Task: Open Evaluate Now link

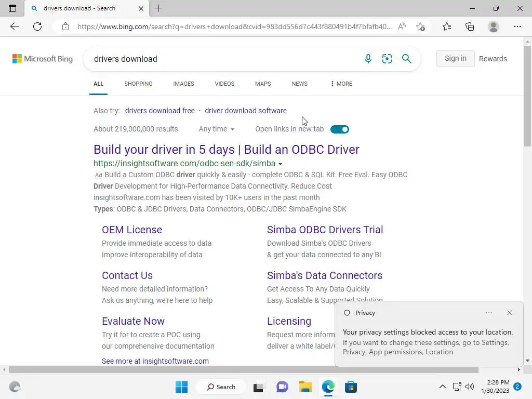Action: 133,321
